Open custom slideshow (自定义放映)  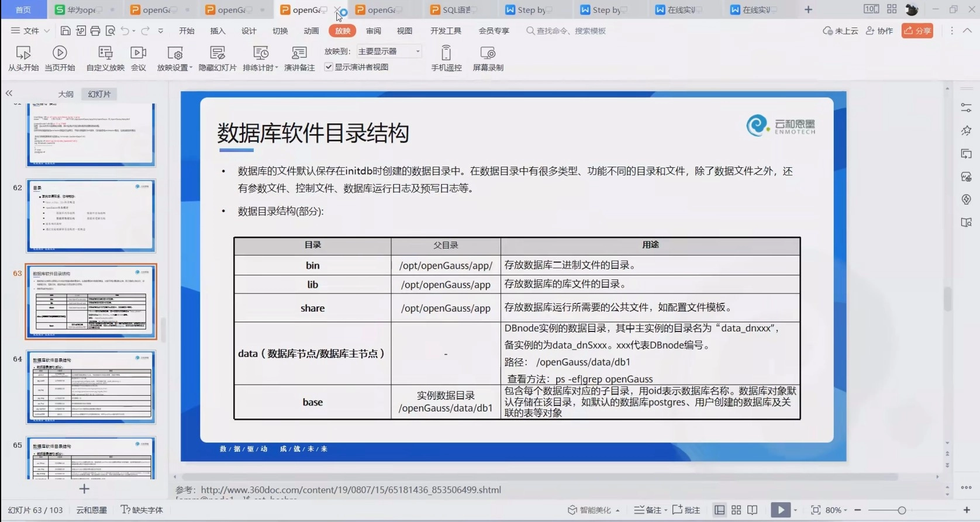pos(105,58)
